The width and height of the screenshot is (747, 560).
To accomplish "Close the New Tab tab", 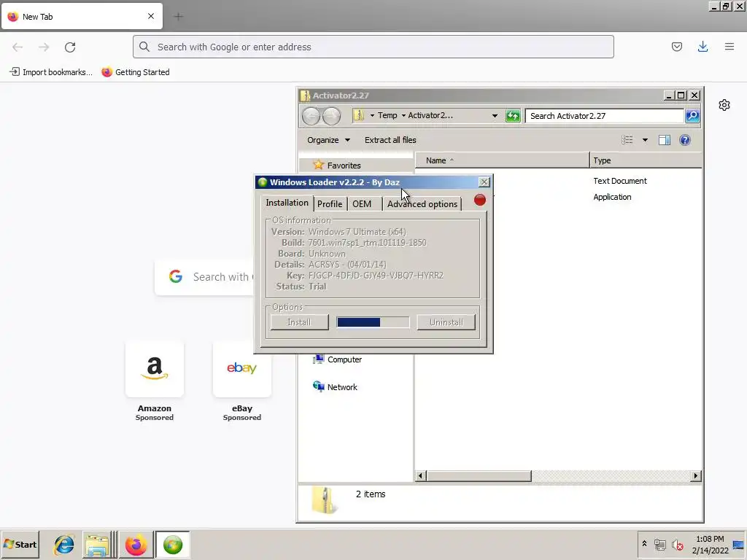I will (x=150, y=16).
